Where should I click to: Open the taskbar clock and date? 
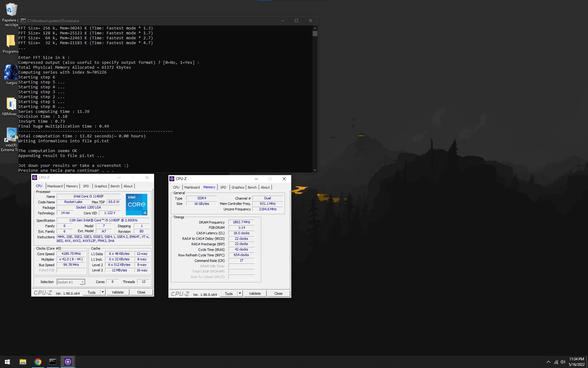coord(577,362)
